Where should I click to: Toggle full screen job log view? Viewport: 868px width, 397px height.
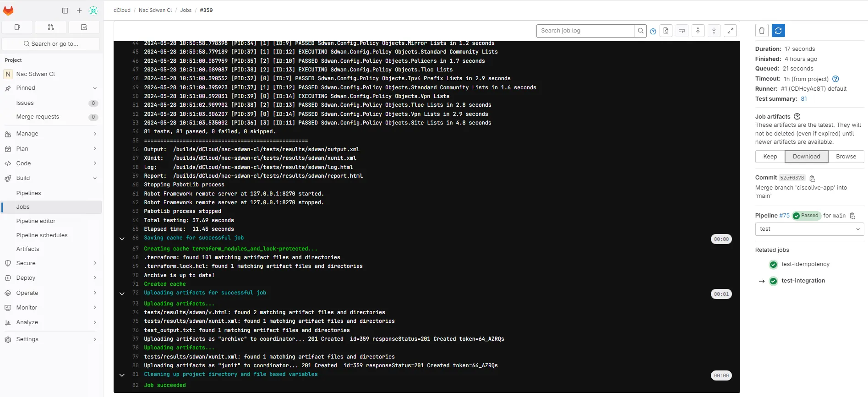(x=730, y=31)
